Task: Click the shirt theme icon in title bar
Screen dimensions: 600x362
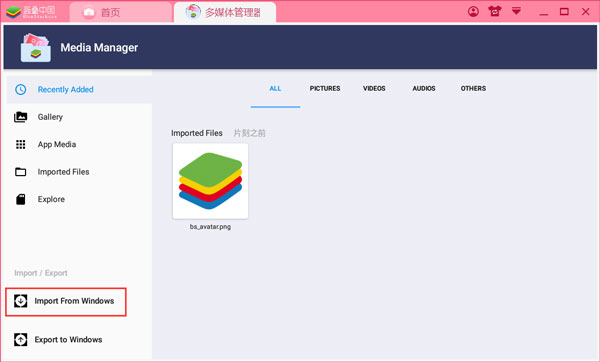Action: (x=495, y=11)
